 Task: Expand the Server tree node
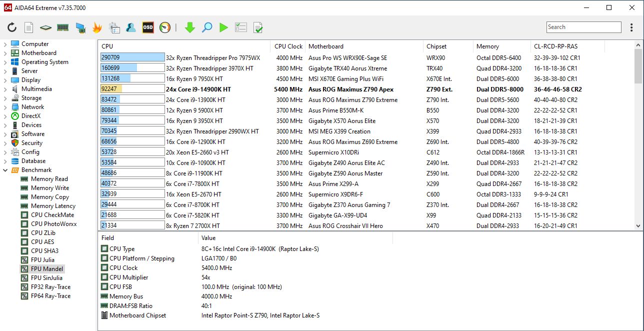pos(5,71)
